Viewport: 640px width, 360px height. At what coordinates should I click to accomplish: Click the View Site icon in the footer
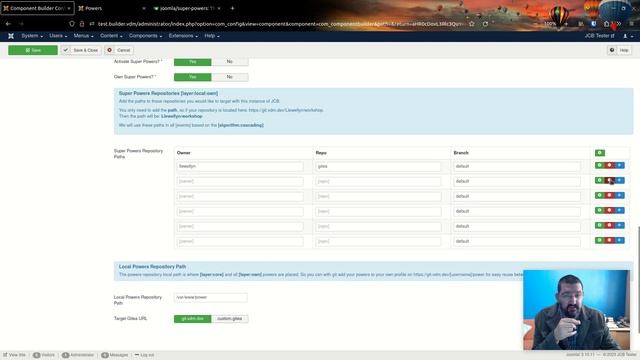click(x=5, y=355)
